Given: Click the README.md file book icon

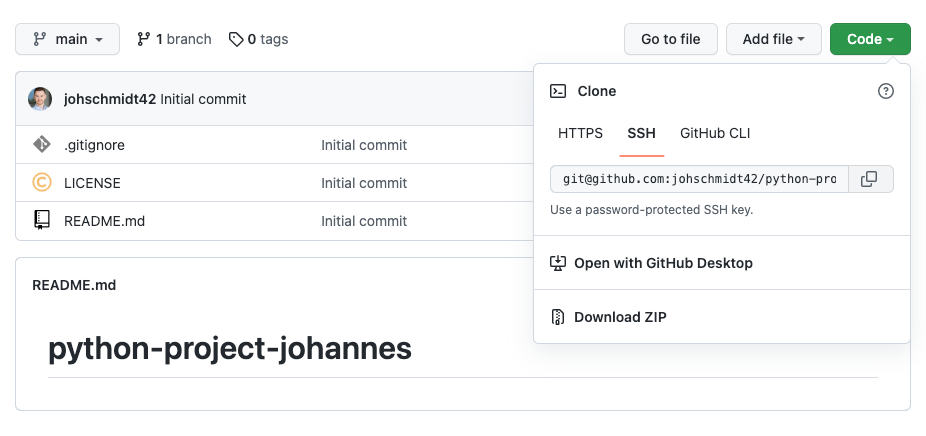Looking at the screenshot, I should tap(41, 220).
